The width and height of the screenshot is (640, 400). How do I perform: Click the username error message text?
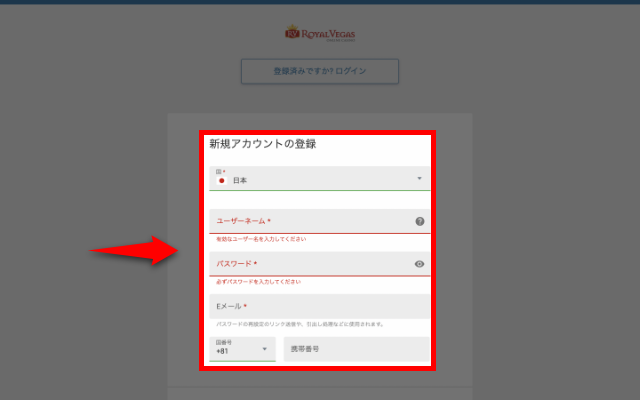(261, 240)
